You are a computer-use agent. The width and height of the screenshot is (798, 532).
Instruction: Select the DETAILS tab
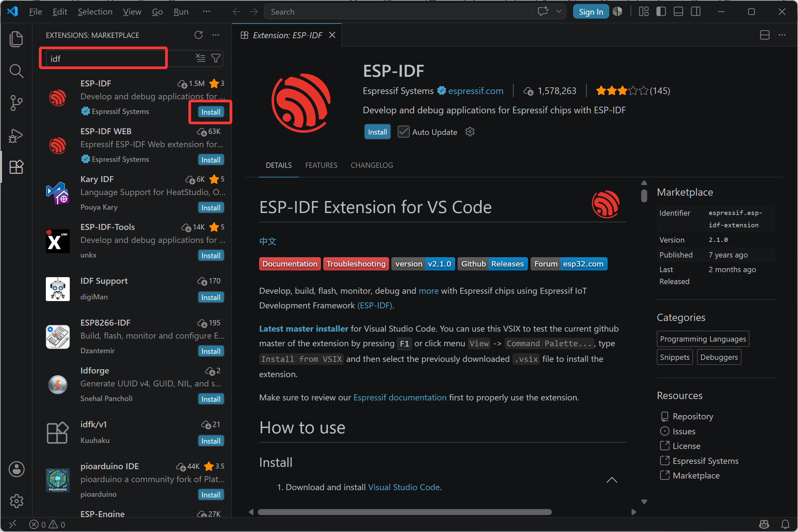[x=278, y=165]
